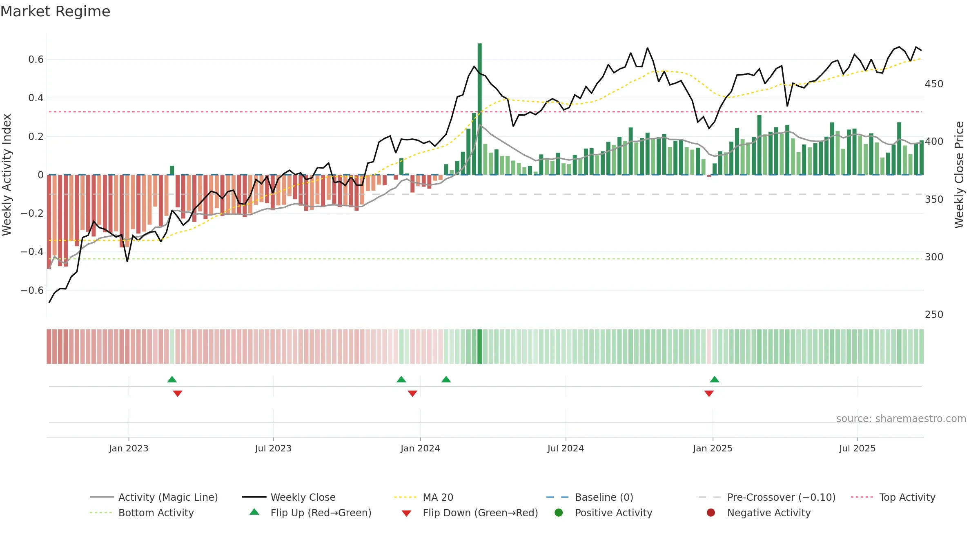Image resolution: width=980 pixels, height=551 pixels.
Task: Click the gray dashed Pre-Crossover legend swatch
Action: click(710, 497)
